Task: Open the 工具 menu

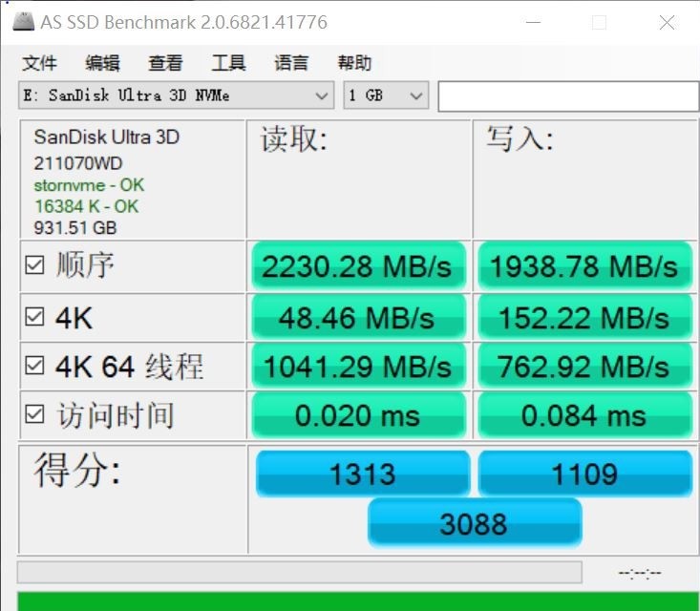Action: [x=228, y=63]
